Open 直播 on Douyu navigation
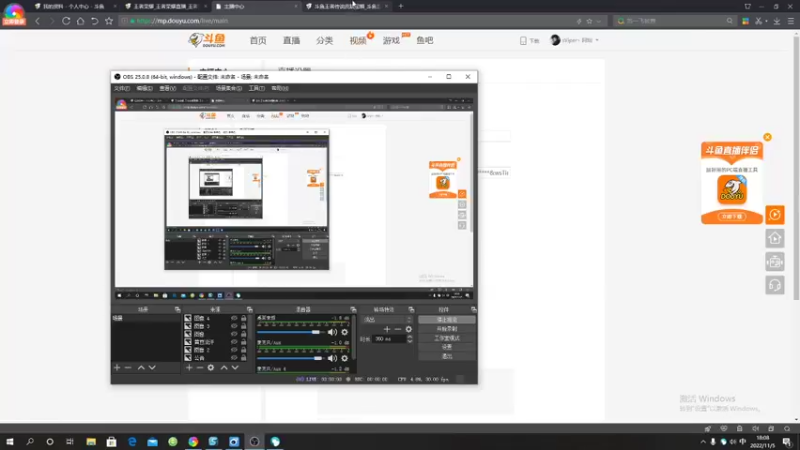This screenshot has height=450, width=800. (x=291, y=40)
